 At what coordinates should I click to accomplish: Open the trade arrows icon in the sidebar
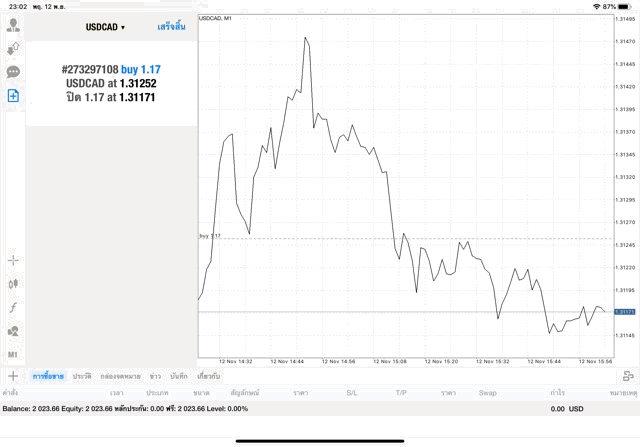coord(13,48)
